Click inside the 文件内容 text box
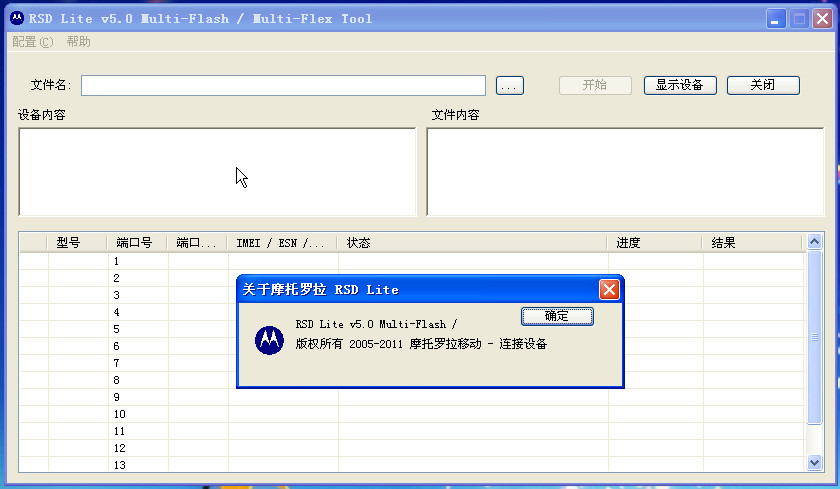The height and width of the screenshot is (489, 840). [625, 172]
